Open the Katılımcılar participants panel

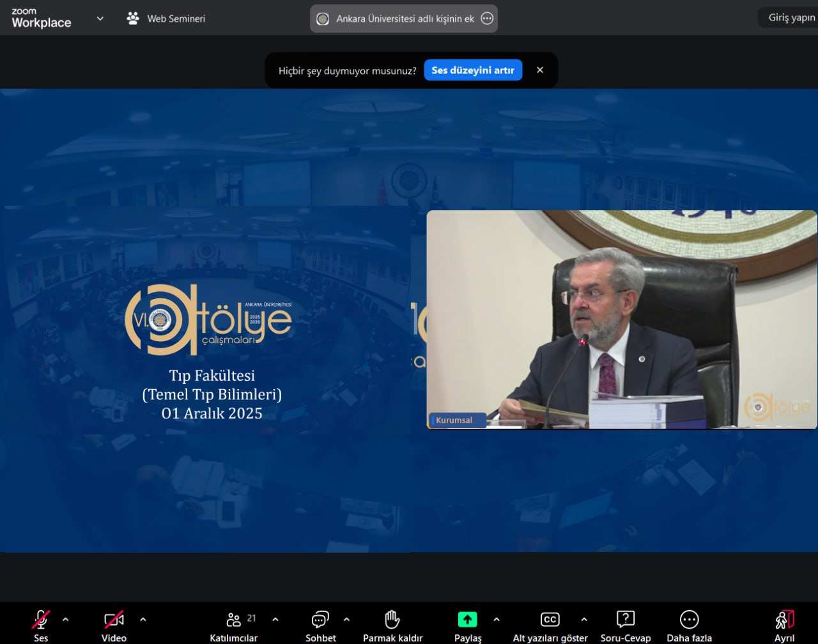click(x=234, y=620)
